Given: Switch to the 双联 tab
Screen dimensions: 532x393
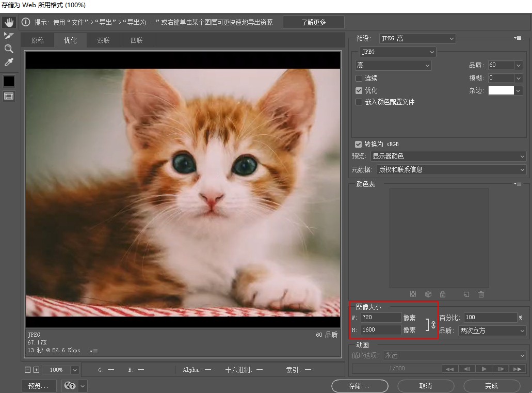Looking at the screenshot, I should click(103, 40).
